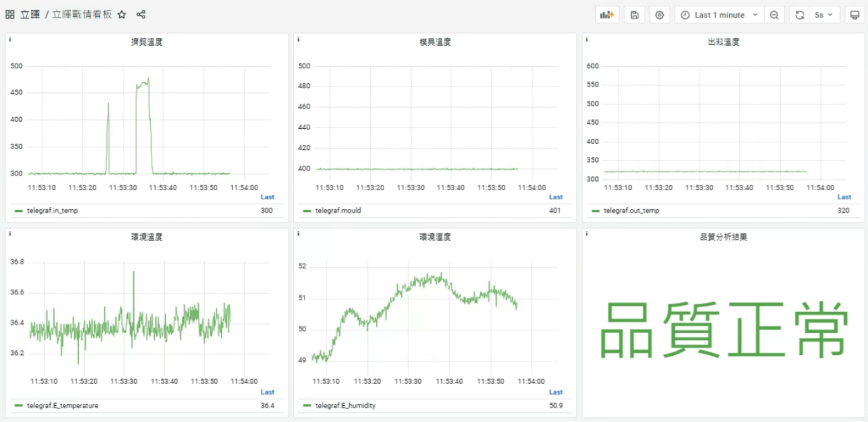Zoom out the time range
Image resolution: width=868 pixels, height=422 pixels.
(x=774, y=15)
